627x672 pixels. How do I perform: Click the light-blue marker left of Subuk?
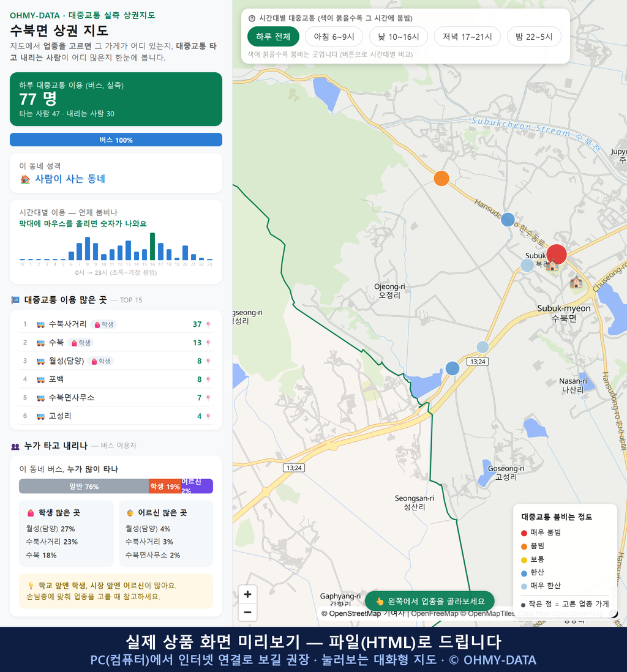point(527,265)
